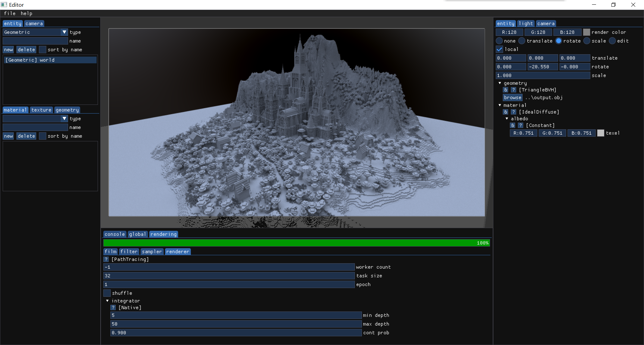Open the 'film' settings tab
Screen dimensions: 644x345
(x=111, y=252)
